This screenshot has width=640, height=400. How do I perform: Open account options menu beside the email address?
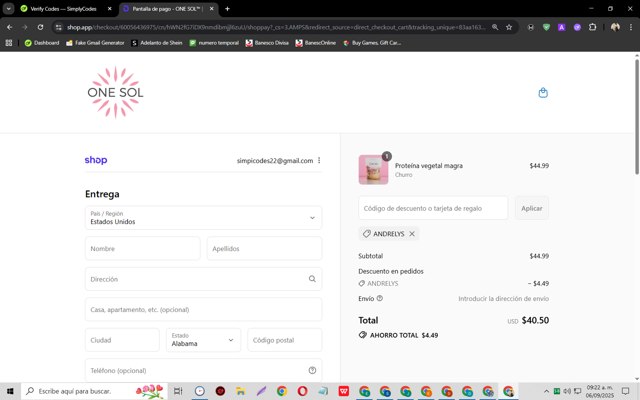click(x=319, y=160)
